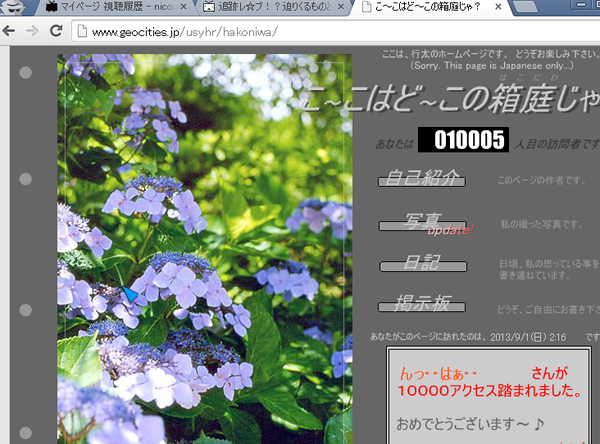Click the description 私の撮った写真です。

coord(541,224)
